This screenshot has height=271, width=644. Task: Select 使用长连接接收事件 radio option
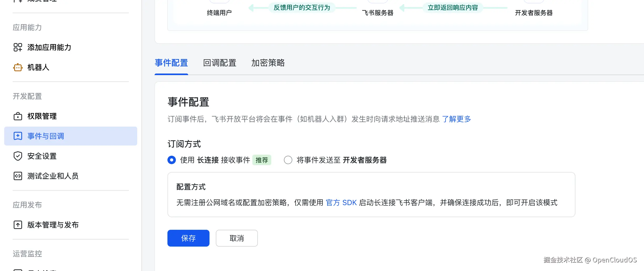click(x=172, y=160)
